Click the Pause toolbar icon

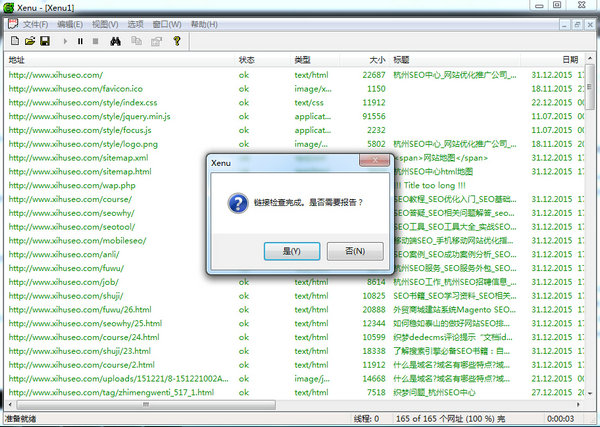pos(80,41)
